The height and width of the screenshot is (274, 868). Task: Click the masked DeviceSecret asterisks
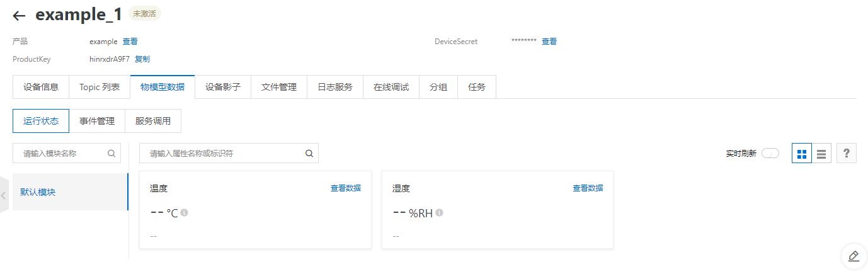tap(523, 42)
